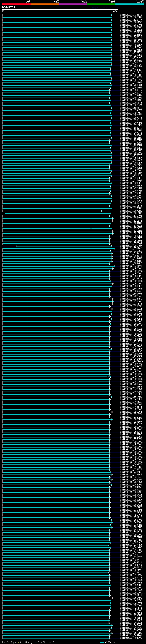This screenshot has height=644, width=146.
Task: Select hit label UniRef100_C1K9J1
Action: pos(131,72)
